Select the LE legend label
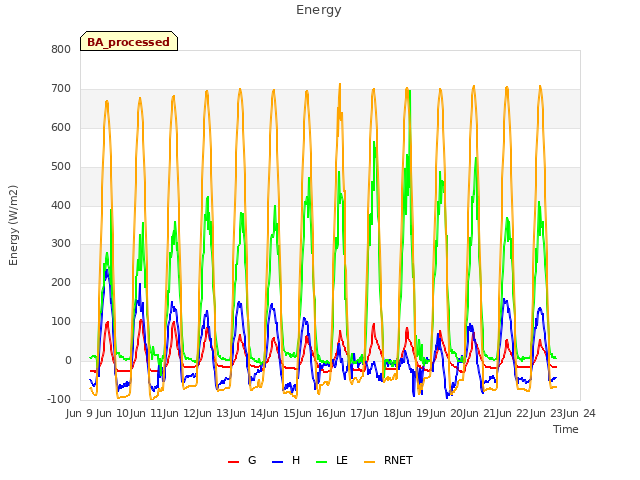The width and height of the screenshot is (640, 480). 342,460
